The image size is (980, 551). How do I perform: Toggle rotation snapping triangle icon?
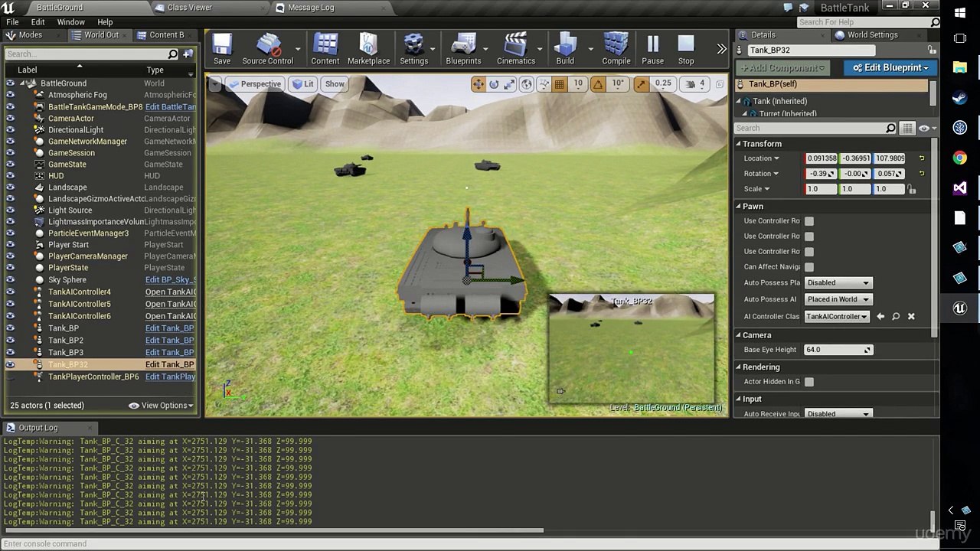[x=598, y=83]
